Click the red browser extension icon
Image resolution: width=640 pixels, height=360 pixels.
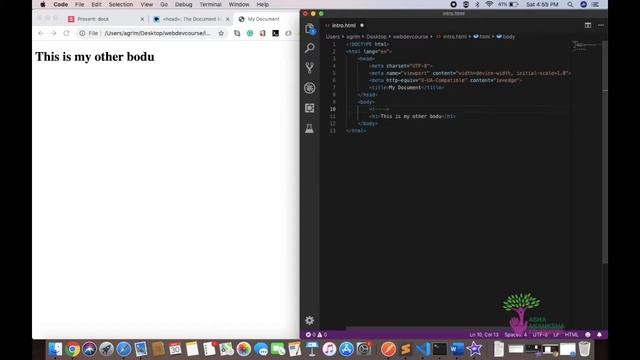click(x=262, y=33)
